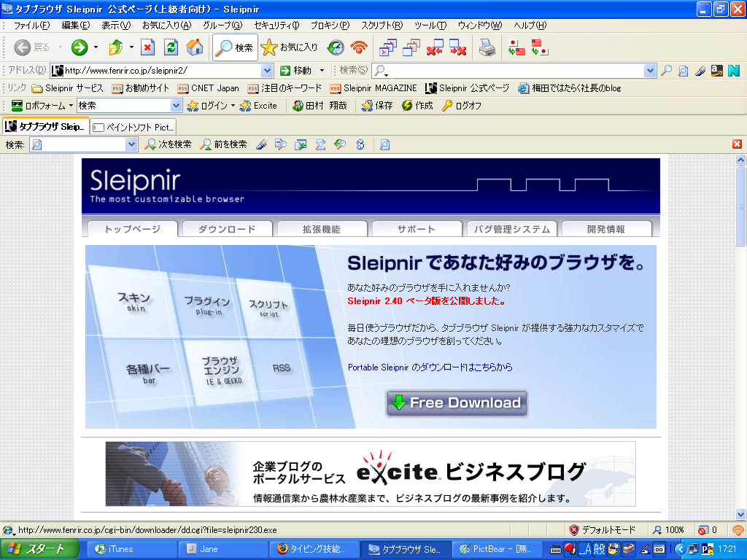Open お気に入り favorites star button
Viewport: 747px width, 560px height.
(289, 47)
